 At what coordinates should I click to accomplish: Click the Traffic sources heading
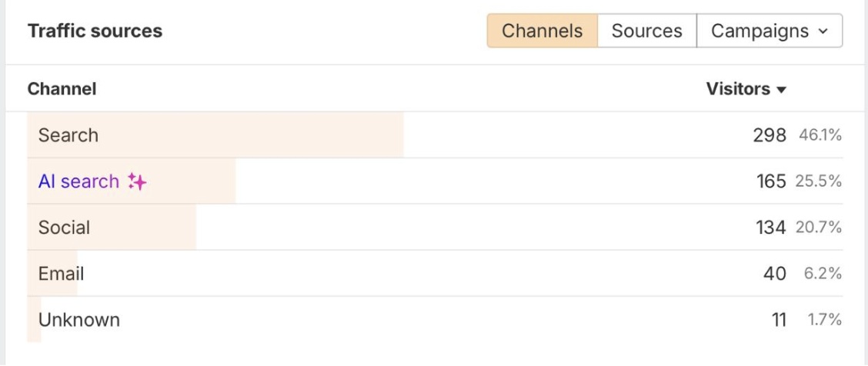(x=95, y=32)
